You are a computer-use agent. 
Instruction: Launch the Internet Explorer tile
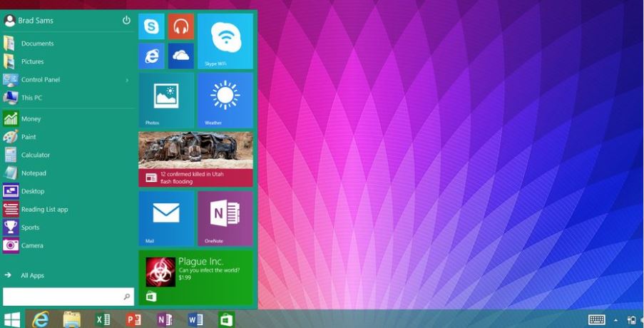[x=151, y=56]
